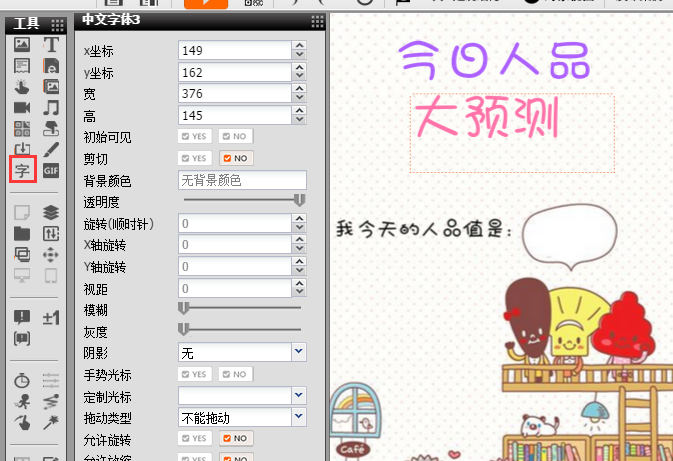Screen dimensions: 673x461
Task: Select the swipe gesture hand tool
Action: [22, 423]
